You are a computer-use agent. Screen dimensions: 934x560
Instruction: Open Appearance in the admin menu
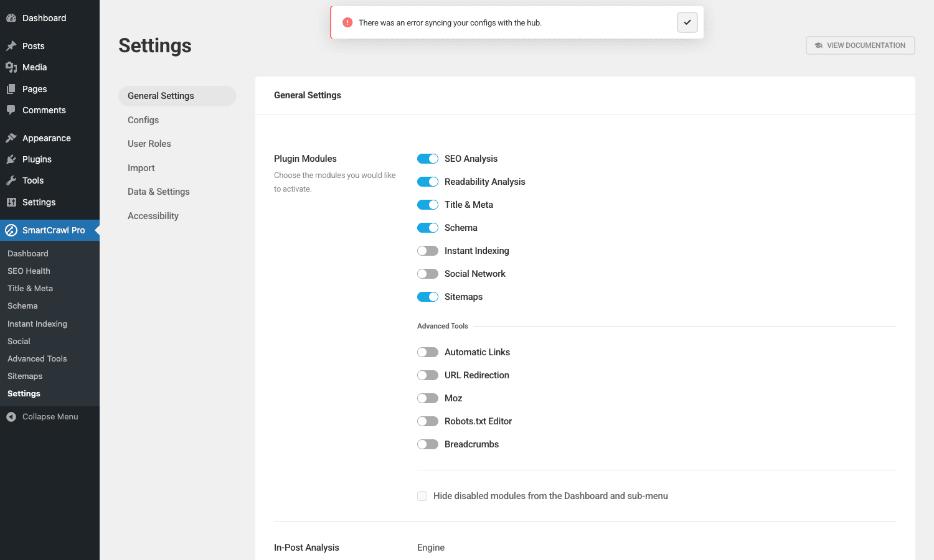click(50, 138)
